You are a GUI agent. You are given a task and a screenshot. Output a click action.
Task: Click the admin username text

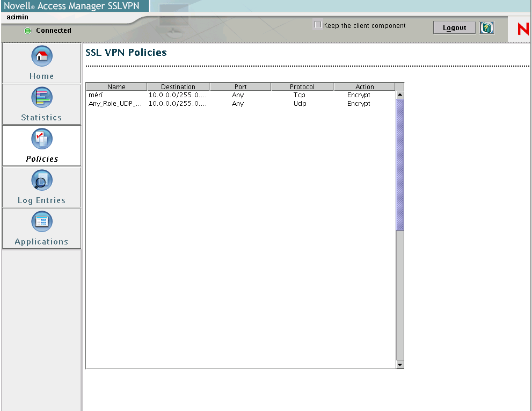click(x=18, y=17)
